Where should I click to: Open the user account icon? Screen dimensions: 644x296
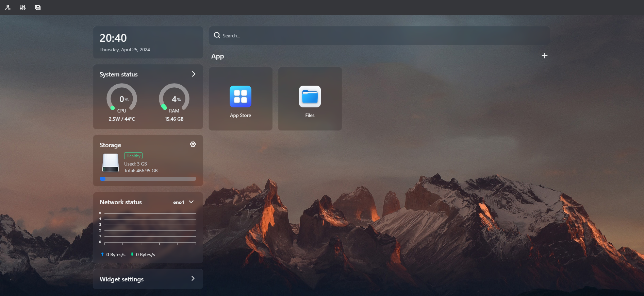[x=8, y=7]
